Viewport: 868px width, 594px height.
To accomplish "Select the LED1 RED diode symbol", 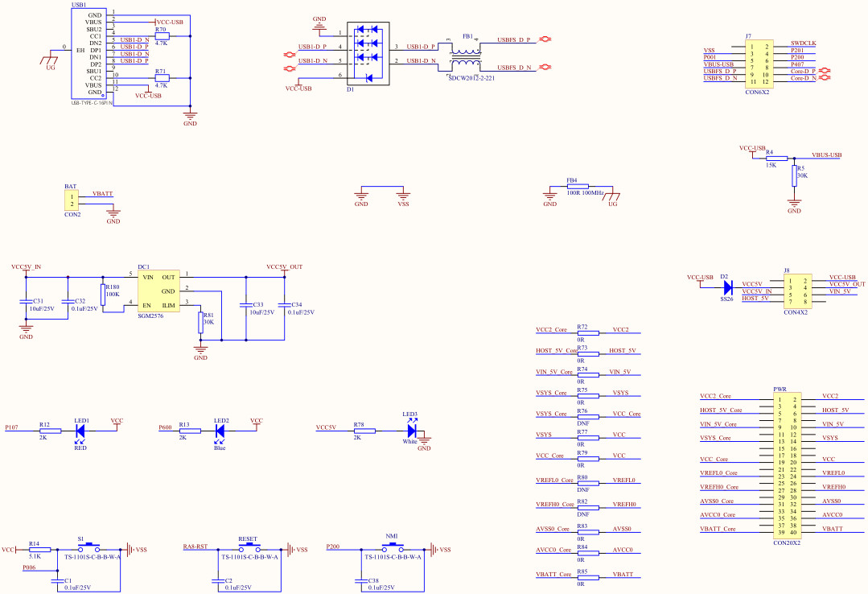I will coord(80,431).
